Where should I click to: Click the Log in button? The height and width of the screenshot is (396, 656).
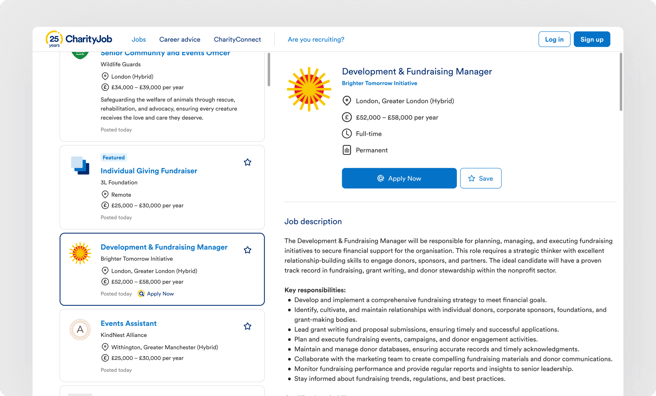pyautogui.click(x=554, y=39)
